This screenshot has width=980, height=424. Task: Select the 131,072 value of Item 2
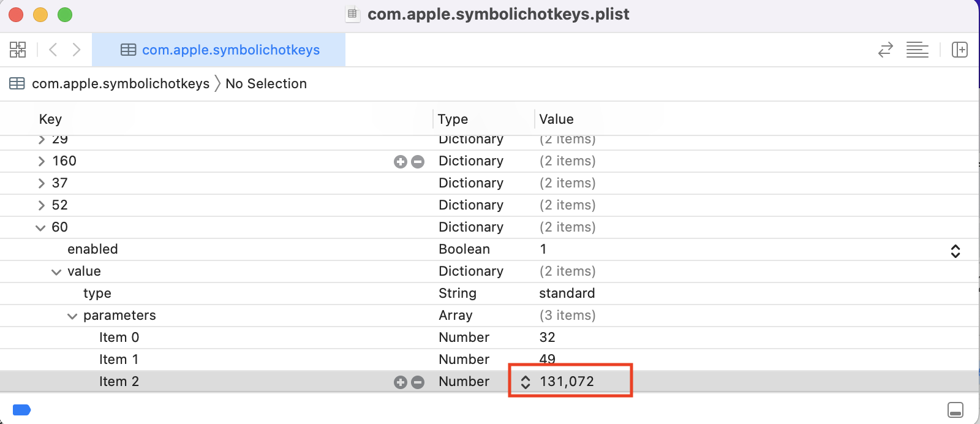point(567,381)
